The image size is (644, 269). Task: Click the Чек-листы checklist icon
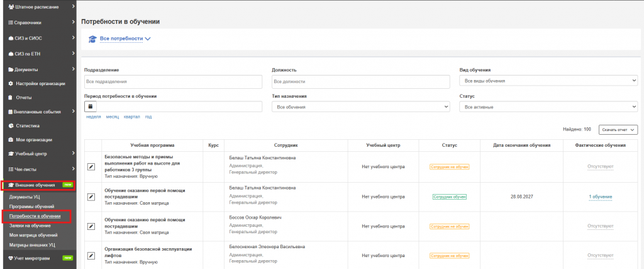pyautogui.click(x=11, y=169)
